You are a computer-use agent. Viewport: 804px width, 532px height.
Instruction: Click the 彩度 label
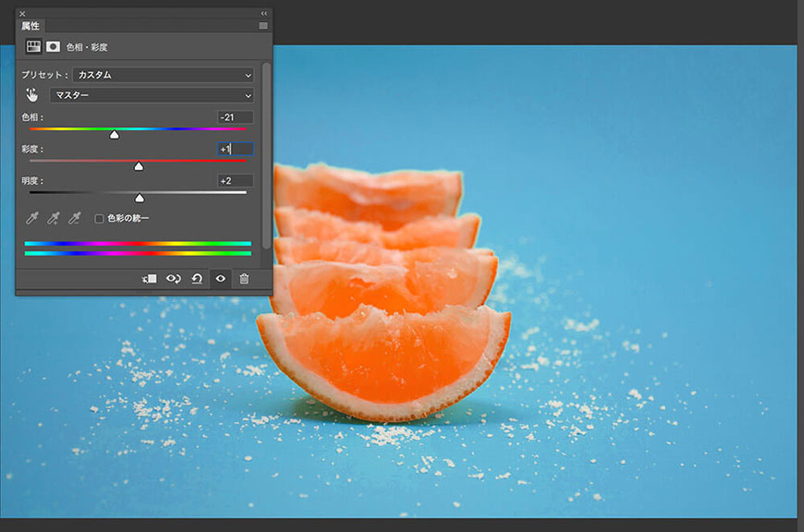coord(32,149)
